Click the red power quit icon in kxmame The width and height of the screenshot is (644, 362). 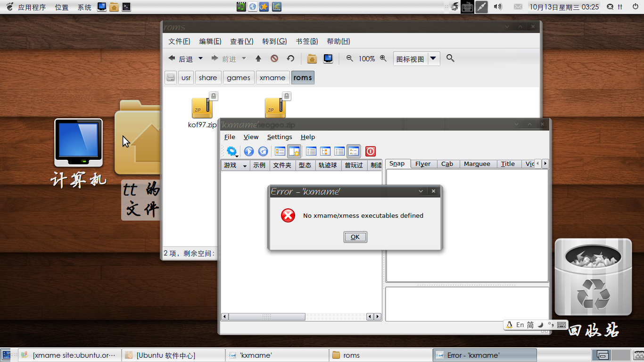371,151
